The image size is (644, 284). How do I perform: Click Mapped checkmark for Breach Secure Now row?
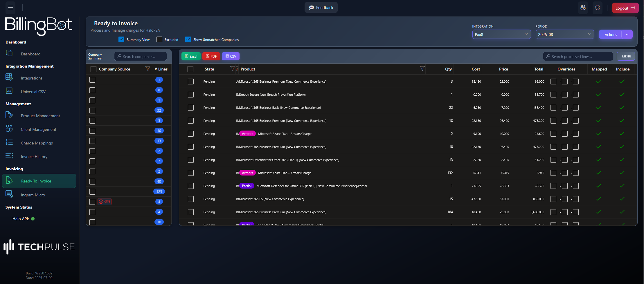click(598, 95)
